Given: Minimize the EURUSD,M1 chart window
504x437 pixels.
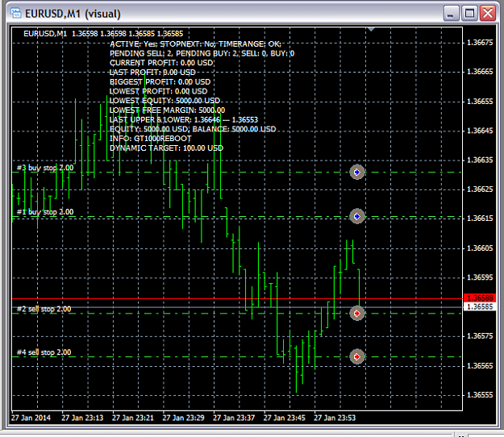Looking at the screenshot, I should pyautogui.click(x=451, y=14).
